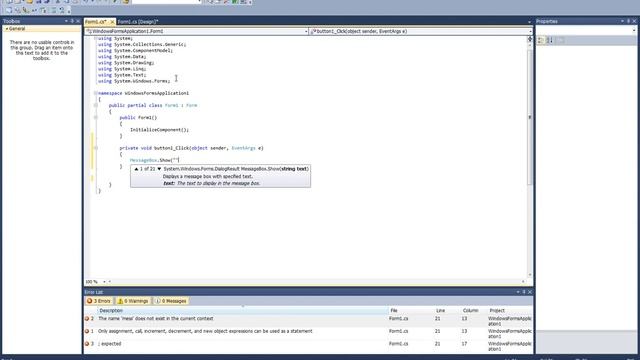
Task: Click the "using System.Windows.Forms;" line
Action: click(x=134, y=81)
